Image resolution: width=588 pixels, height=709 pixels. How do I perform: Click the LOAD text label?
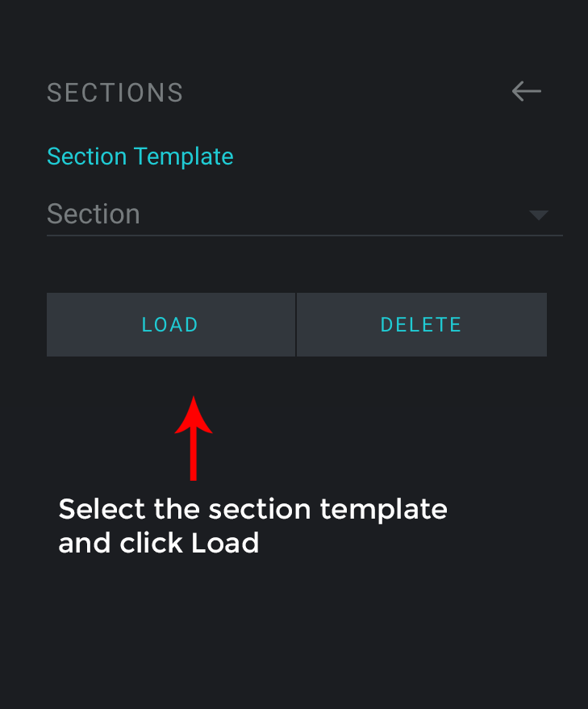point(170,325)
